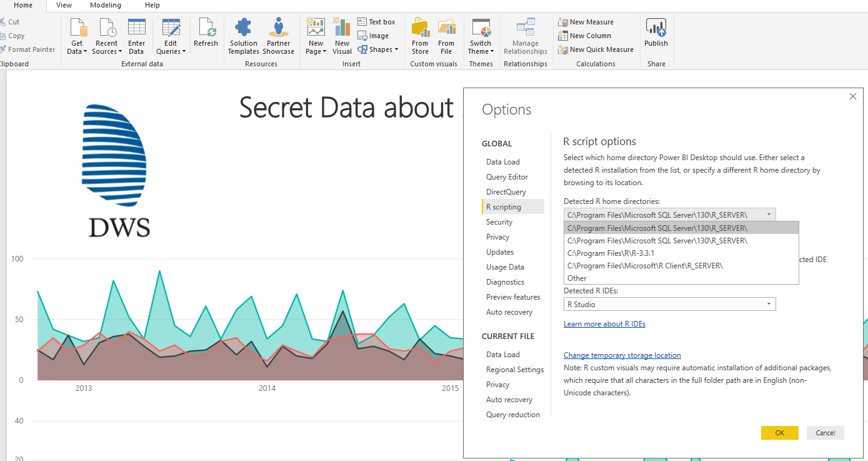This screenshot has height=461, width=868.
Task: Create a New Measure
Action: point(586,22)
